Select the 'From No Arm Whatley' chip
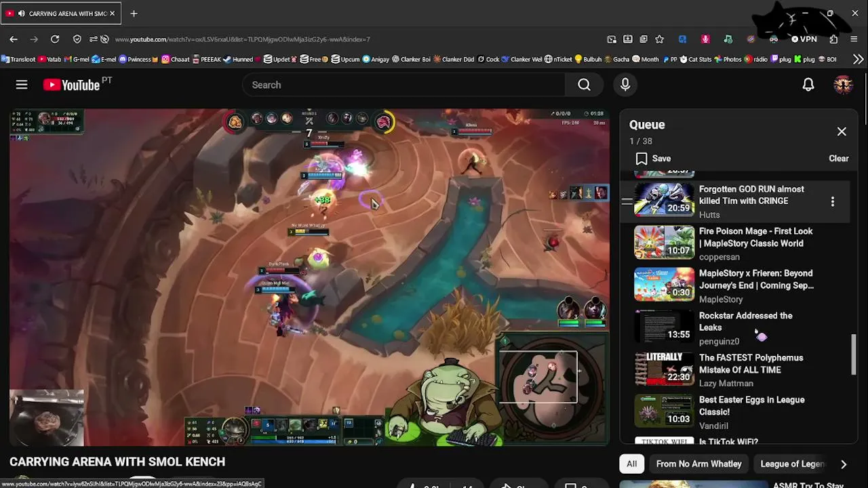 coord(698,464)
